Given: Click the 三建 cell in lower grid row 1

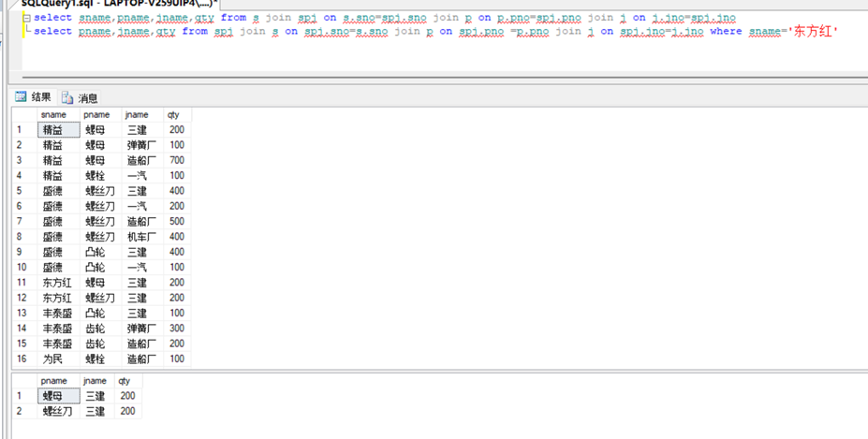Looking at the screenshot, I should coord(97,396).
